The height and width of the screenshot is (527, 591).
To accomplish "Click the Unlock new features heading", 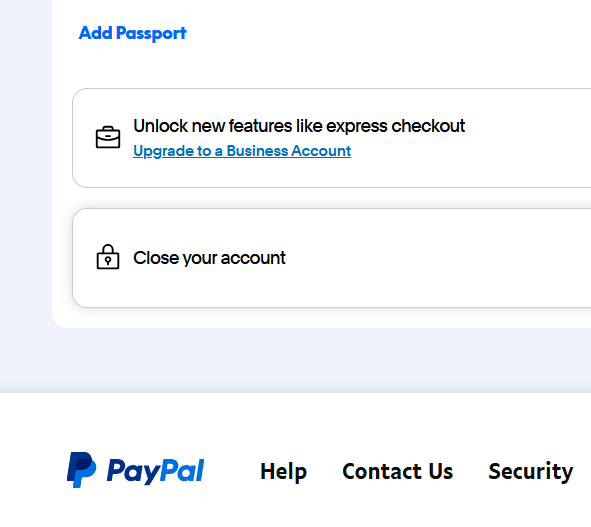I will (x=299, y=126).
